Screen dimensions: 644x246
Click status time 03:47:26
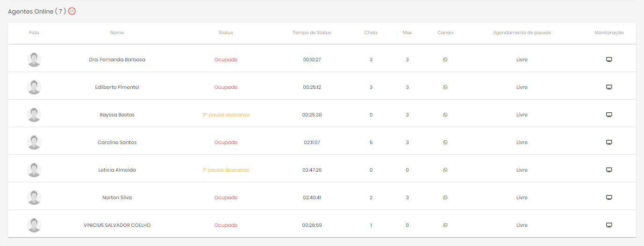point(312,170)
